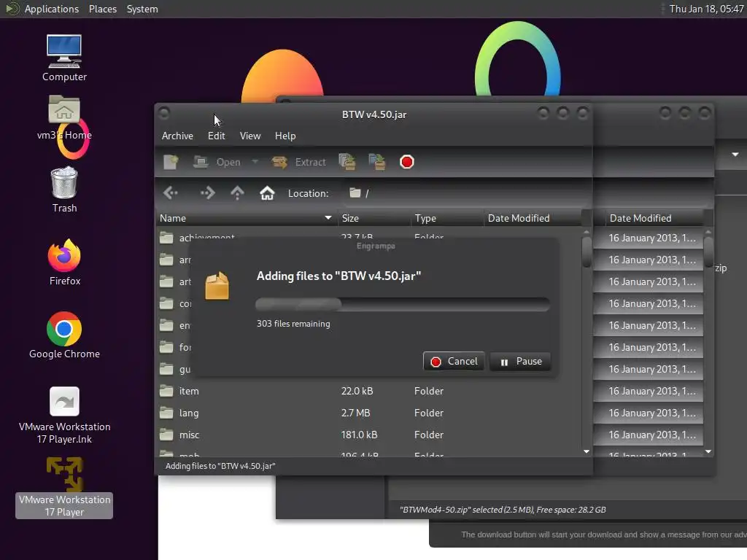Open the System menu in top panel
Viewport: 747px width, 560px height.
pyautogui.click(x=142, y=9)
